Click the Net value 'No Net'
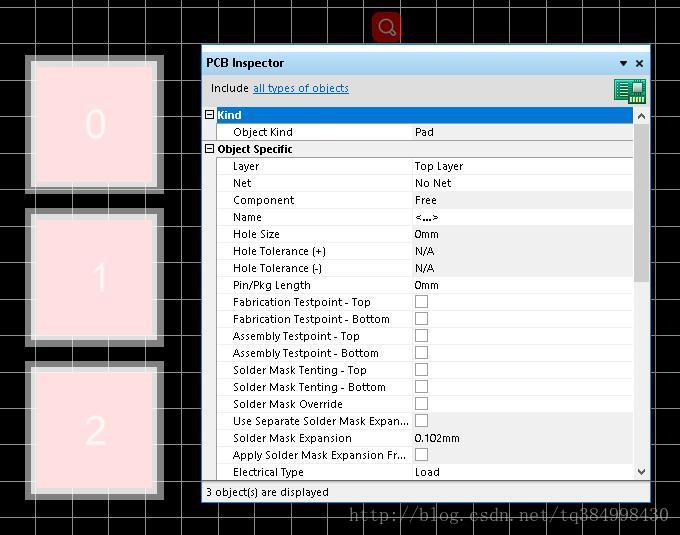680x535 pixels. click(x=433, y=183)
